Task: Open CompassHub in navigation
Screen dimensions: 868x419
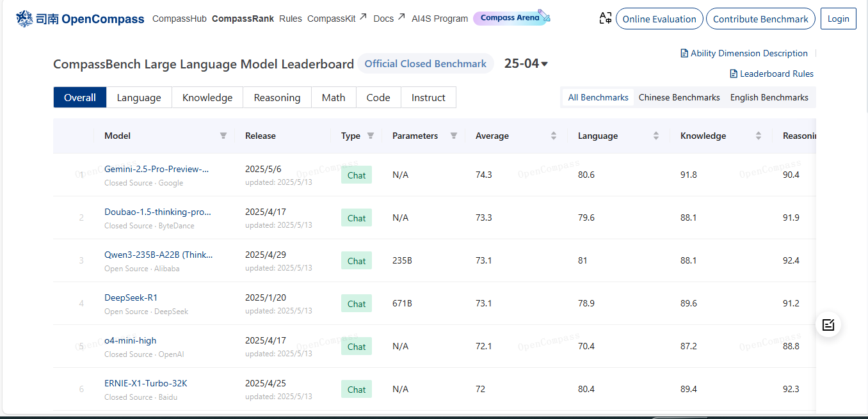Action: pos(179,19)
